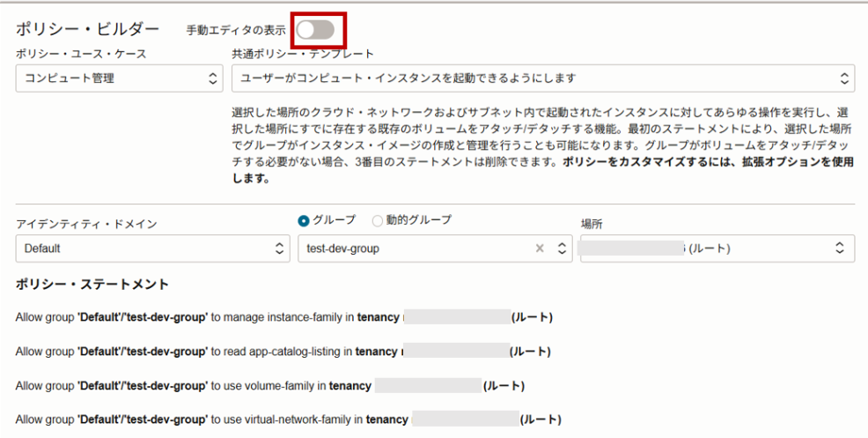
Task: Open the 場所 compartment dropdown
Action: (717, 249)
